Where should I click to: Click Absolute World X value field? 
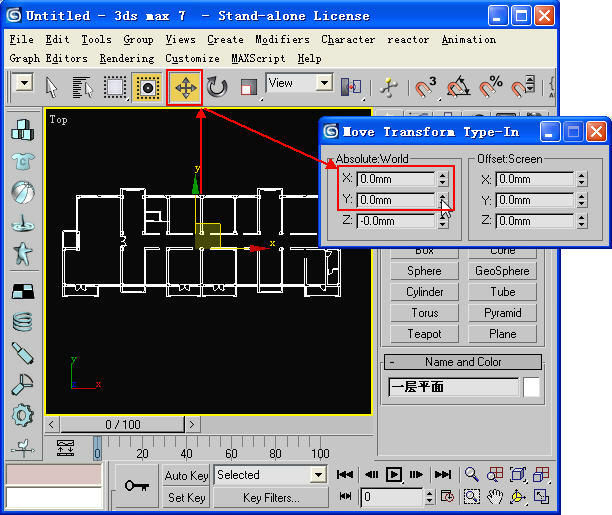coord(395,179)
